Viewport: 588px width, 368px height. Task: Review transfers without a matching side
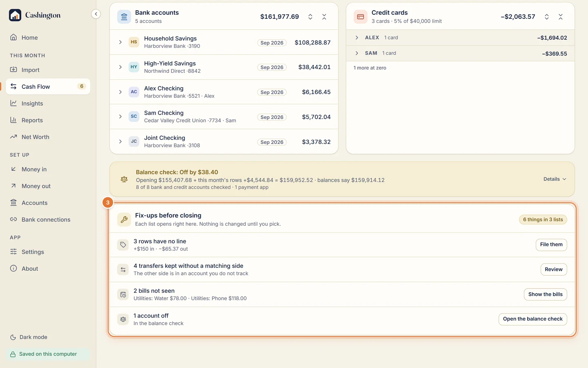[554, 269]
